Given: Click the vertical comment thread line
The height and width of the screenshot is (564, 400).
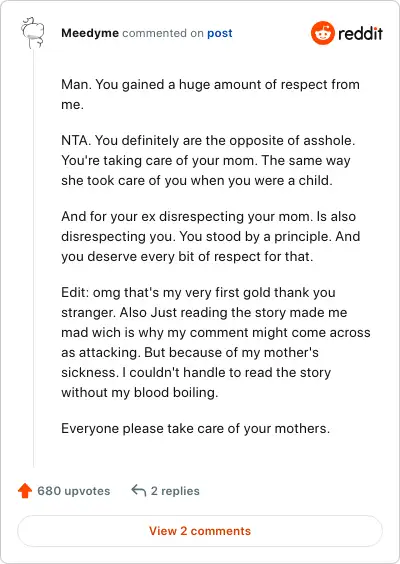Looking at the screenshot, I should pyautogui.click(x=33, y=258).
